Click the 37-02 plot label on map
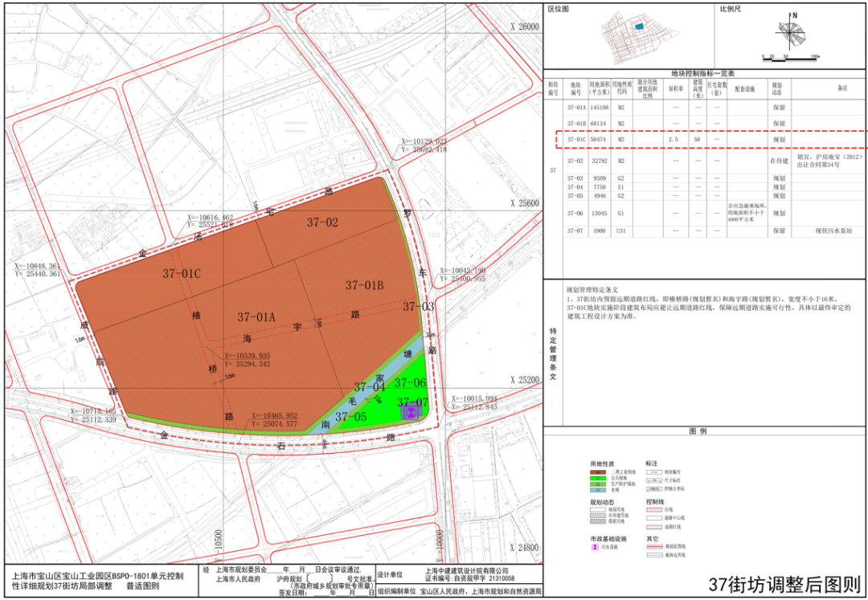868x600 pixels. (323, 222)
